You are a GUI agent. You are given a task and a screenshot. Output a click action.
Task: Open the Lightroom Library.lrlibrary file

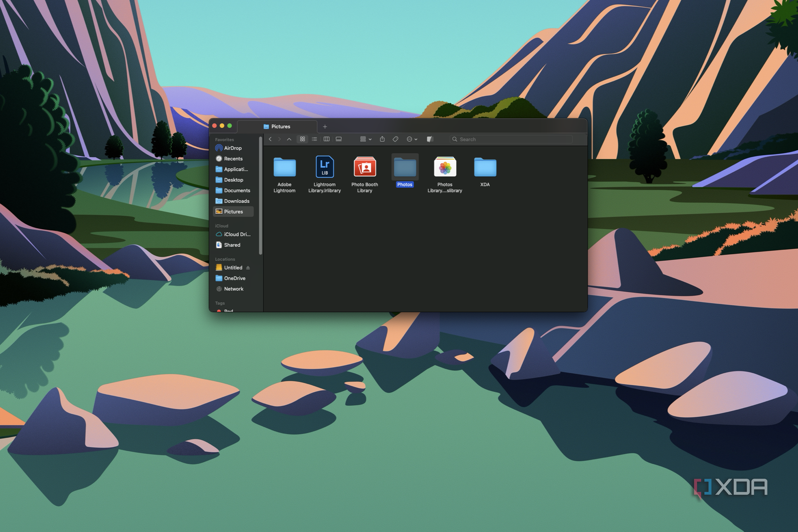click(x=325, y=167)
